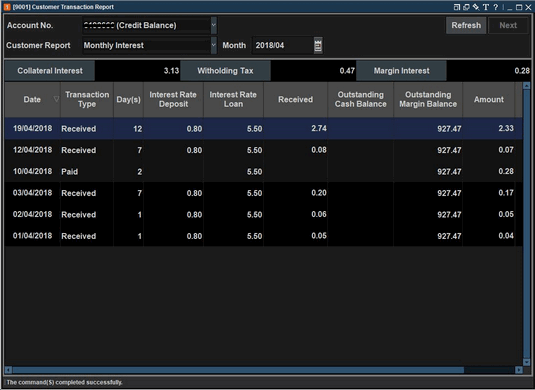Click the Amount 0.04 cell
This screenshot has width=535, height=390.
coord(489,236)
